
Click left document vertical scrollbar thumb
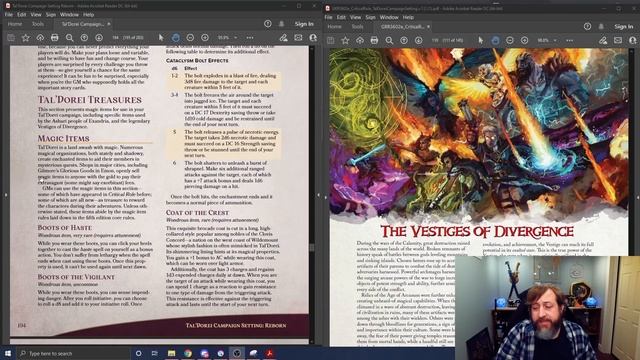tap(312, 247)
